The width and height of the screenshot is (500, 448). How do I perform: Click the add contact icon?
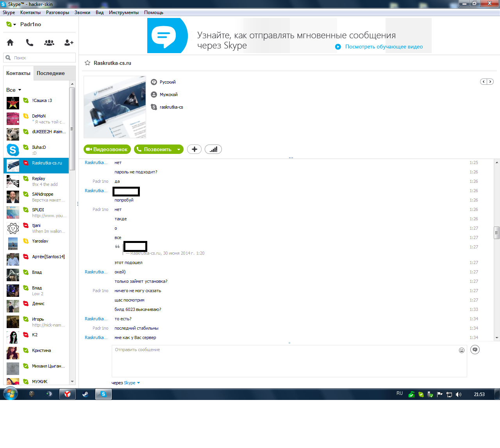[x=69, y=43]
